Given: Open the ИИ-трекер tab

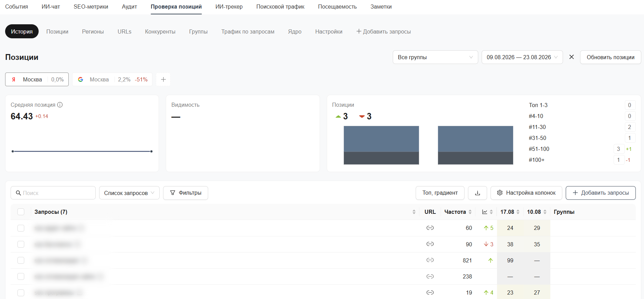Looking at the screenshot, I should pos(229,6).
